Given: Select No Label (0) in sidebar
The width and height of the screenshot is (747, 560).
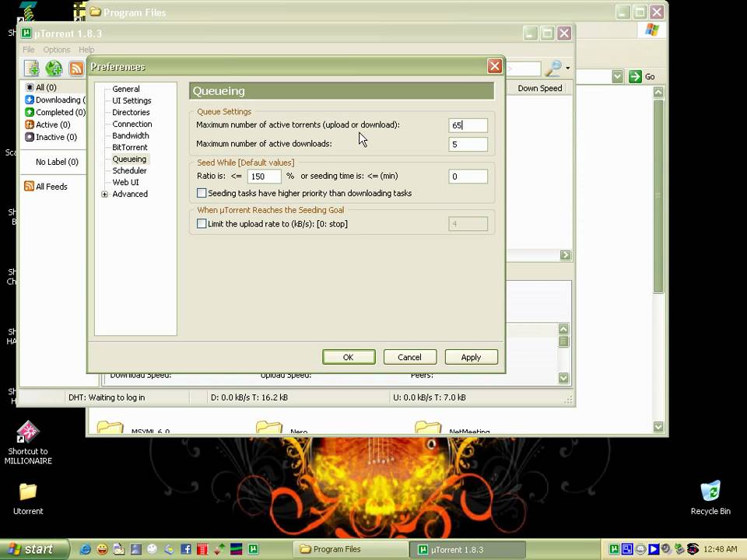Looking at the screenshot, I should click(x=57, y=162).
